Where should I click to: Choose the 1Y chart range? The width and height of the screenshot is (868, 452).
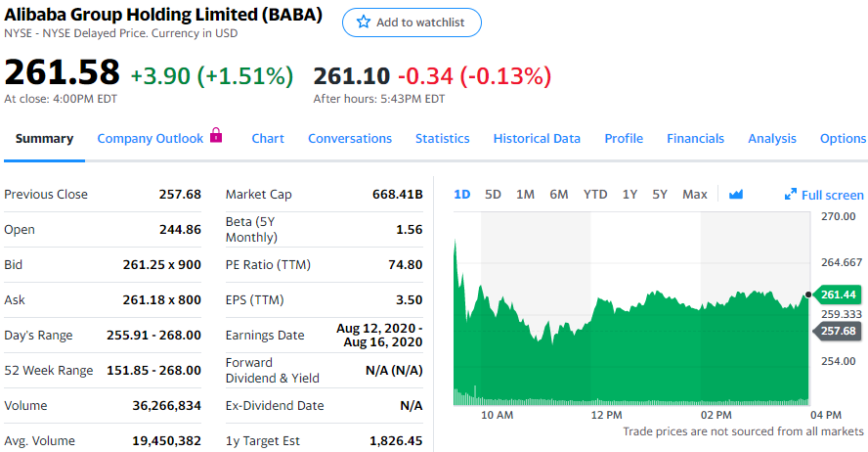[x=629, y=195]
